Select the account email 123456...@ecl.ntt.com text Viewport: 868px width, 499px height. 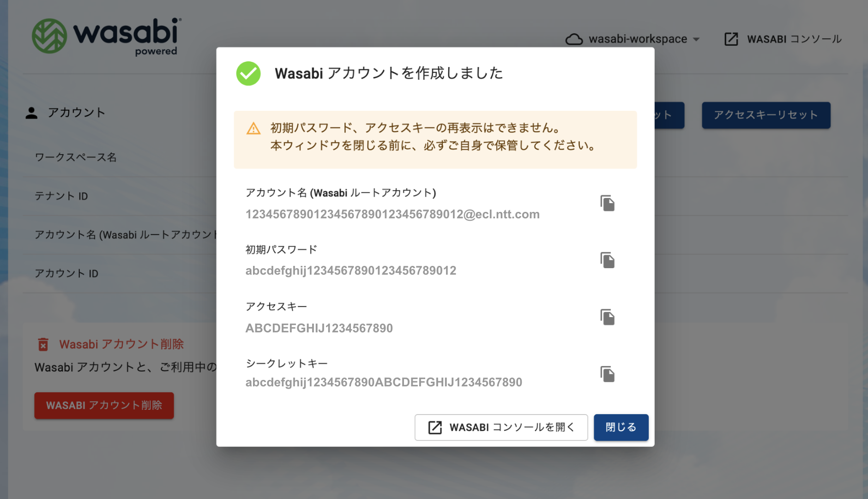(x=392, y=214)
